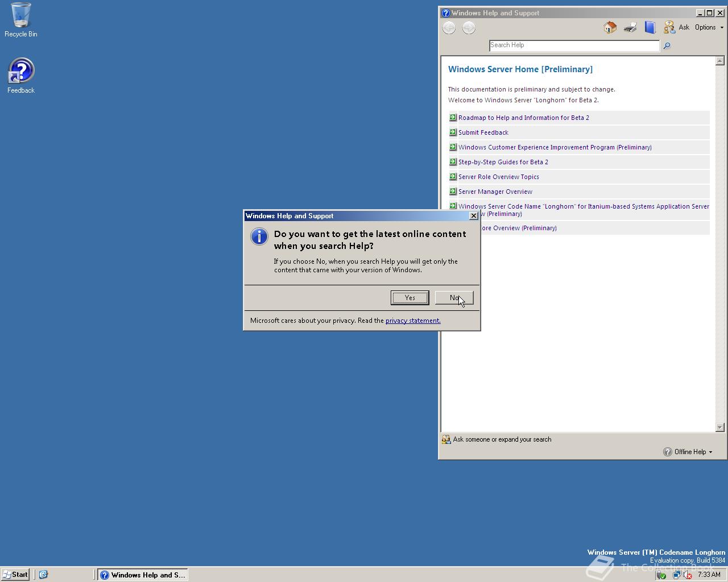Click green arrow beside Customer Experience Improvement Program
The image size is (728, 582).
453,147
